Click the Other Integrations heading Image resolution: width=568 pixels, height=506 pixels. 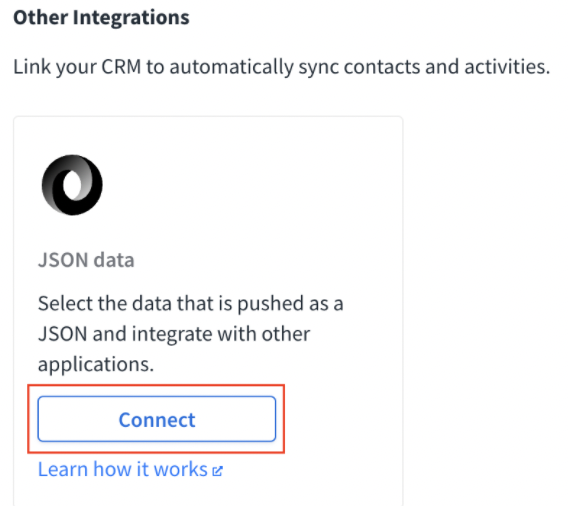101,17
